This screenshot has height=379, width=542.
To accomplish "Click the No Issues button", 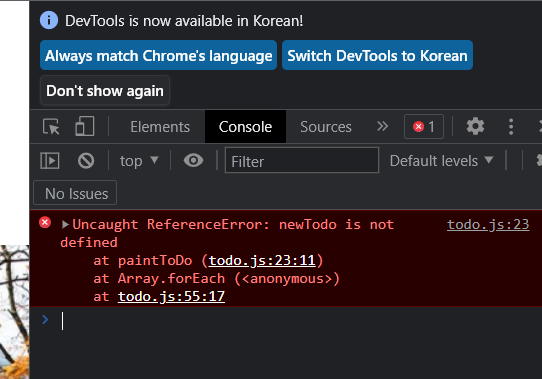I will (x=75, y=193).
